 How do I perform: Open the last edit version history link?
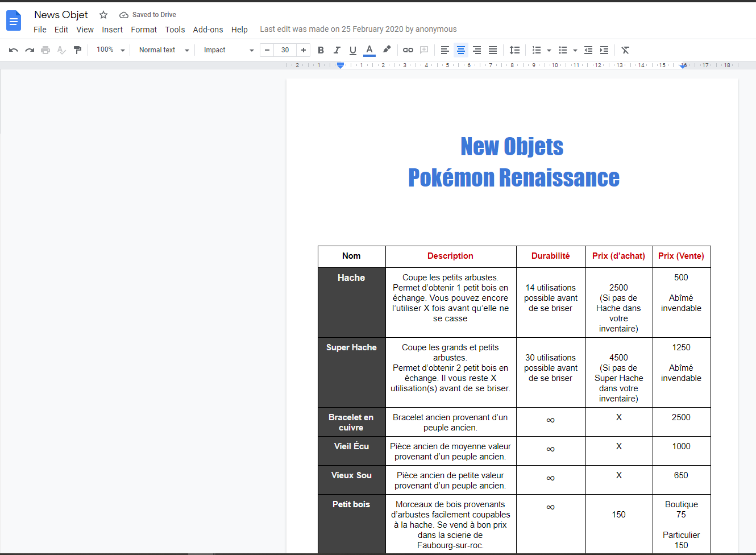pos(358,30)
